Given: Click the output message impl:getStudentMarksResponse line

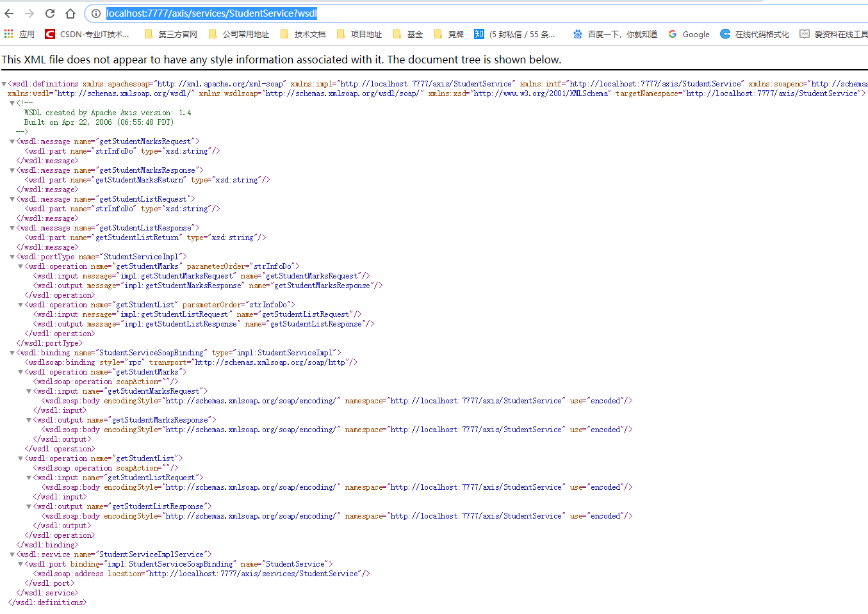Looking at the screenshot, I should [x=208, y=286].
